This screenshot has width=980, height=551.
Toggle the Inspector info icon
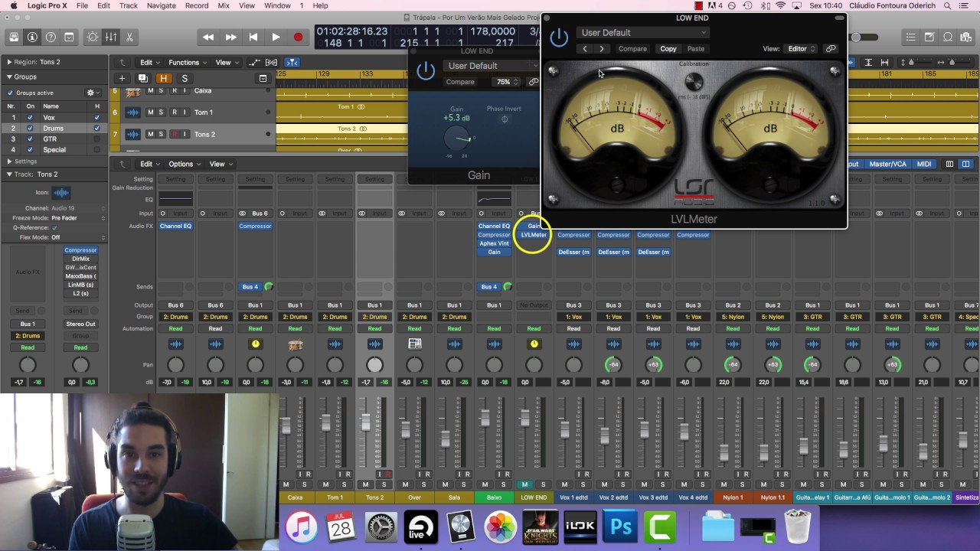coord(32,37)
